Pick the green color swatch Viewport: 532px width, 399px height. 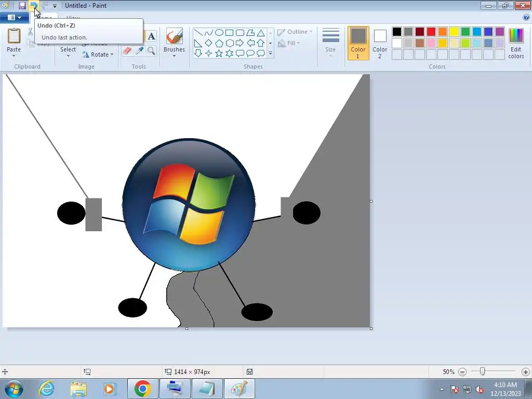point(465,32)
